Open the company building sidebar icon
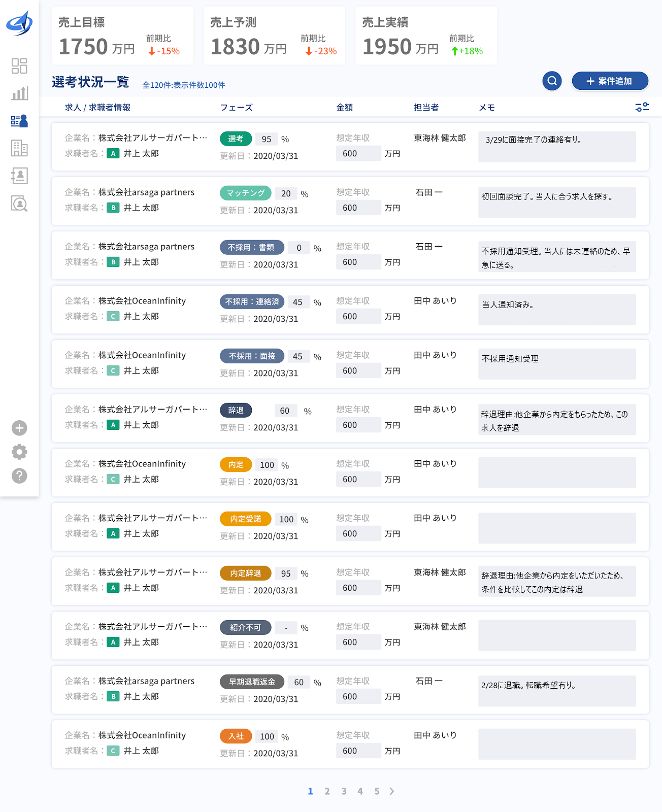Screen dimensions: 662x812 point(19,148)
